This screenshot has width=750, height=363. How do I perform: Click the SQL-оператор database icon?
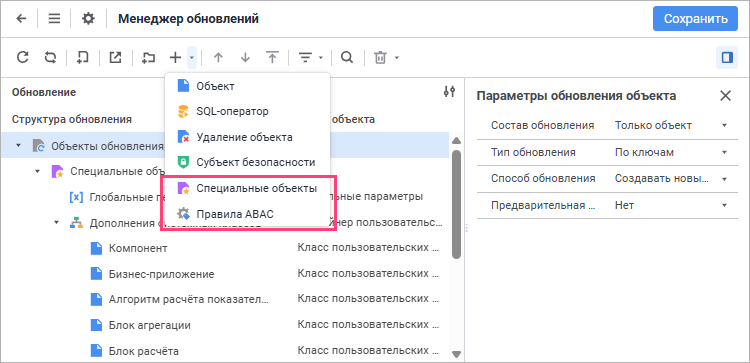184,111
